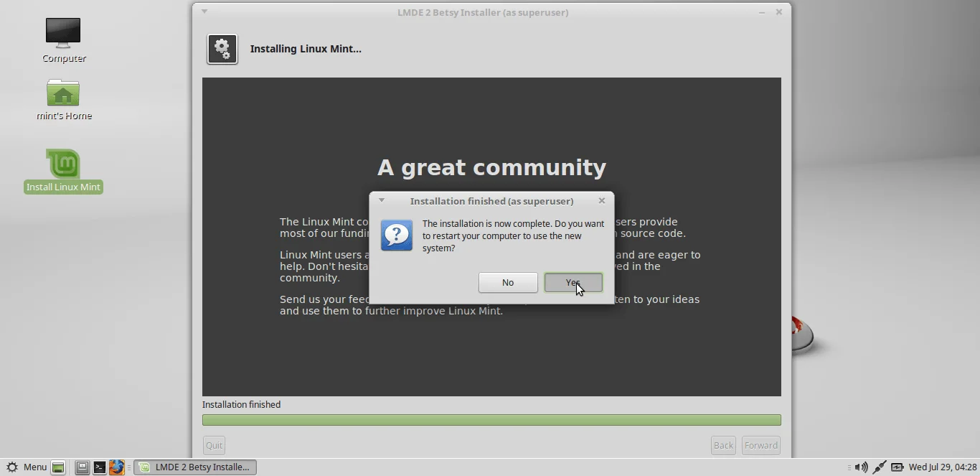The height and width of the screenshot is (476, 980).
Task: Open the file manager taskbar icon
Action: tap(82, 467)
